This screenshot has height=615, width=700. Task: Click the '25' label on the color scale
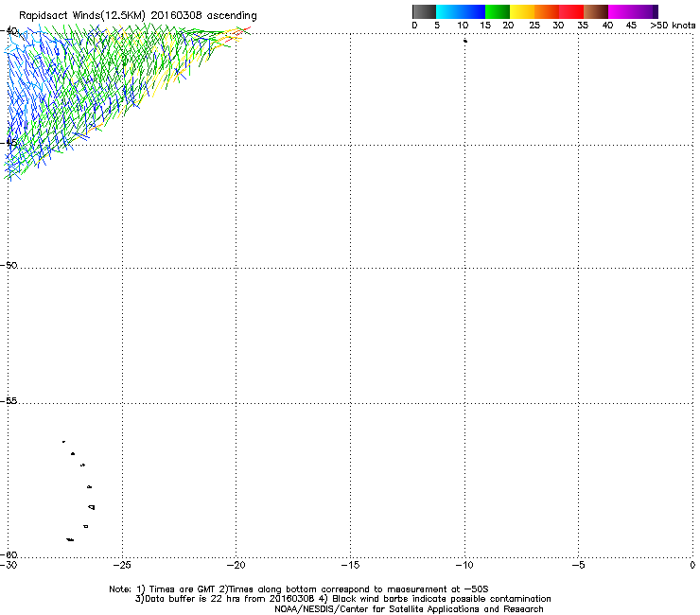coord(534,26)
